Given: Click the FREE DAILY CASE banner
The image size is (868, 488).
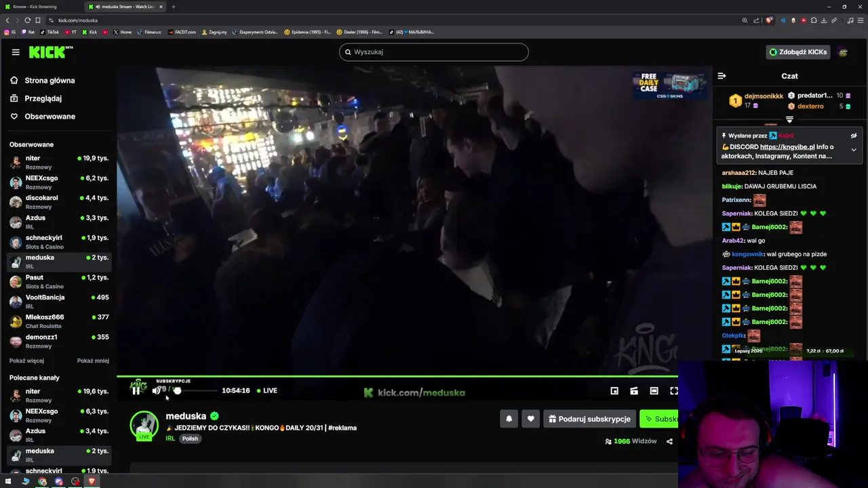Looking at the screenshot, I should (x=670, y=85).
